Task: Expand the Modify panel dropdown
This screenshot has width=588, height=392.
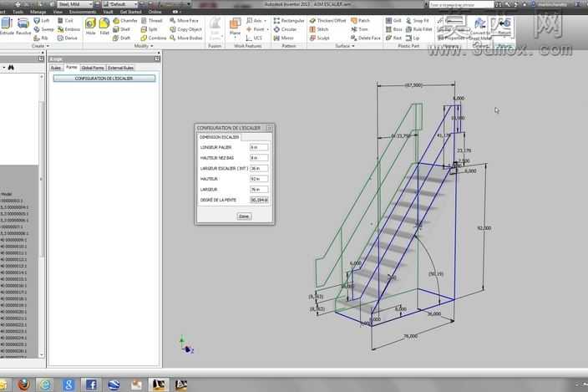Action: click(144, 46)
